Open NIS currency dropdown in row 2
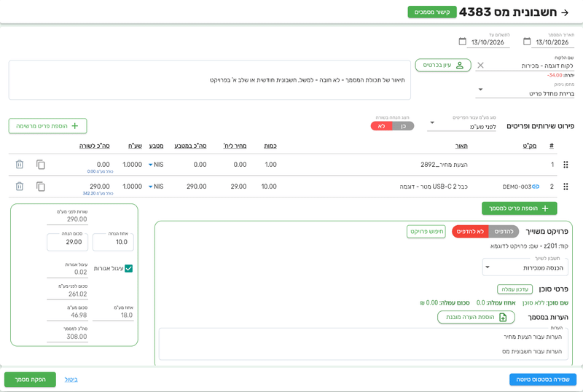This screenshot has height=392, width=583. [x=156, y=187]
